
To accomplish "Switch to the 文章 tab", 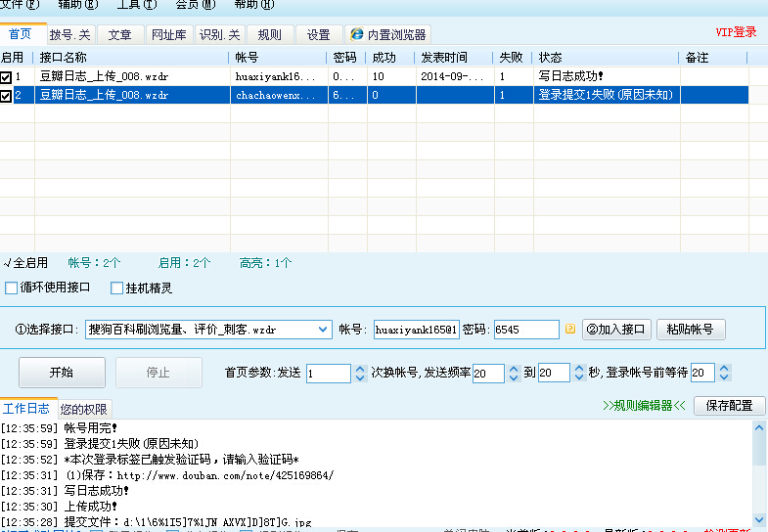I will [119, 35].
